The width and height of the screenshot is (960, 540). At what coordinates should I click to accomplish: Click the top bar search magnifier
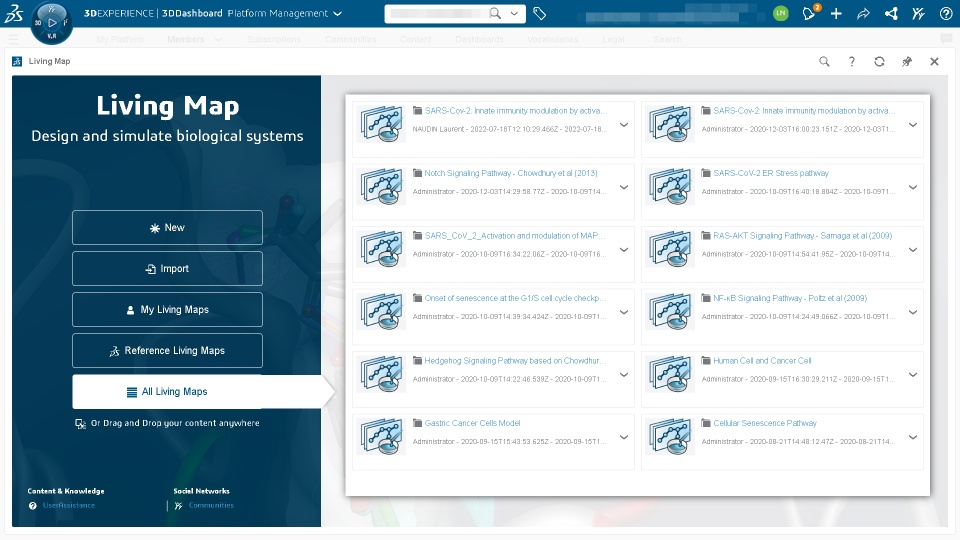click(x=495, y=13)
